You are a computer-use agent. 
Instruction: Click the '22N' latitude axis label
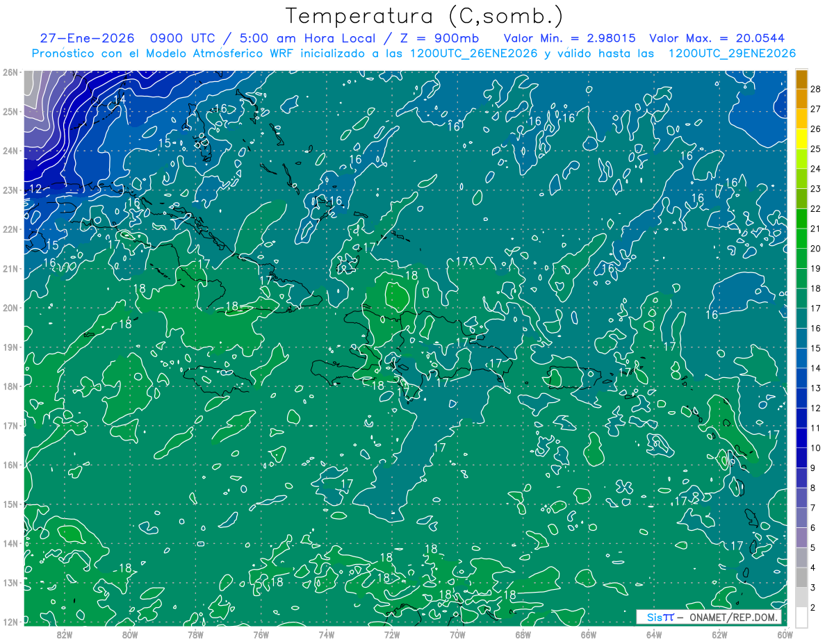10,229
